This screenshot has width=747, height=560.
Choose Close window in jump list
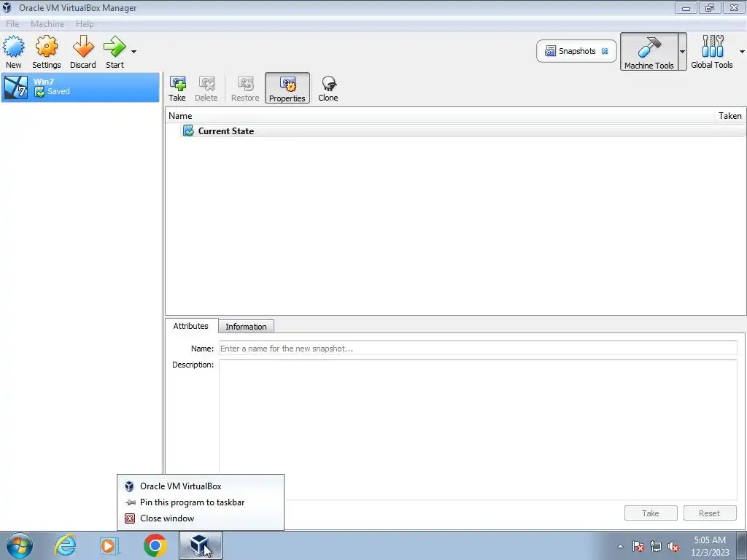tap(201, 518)
